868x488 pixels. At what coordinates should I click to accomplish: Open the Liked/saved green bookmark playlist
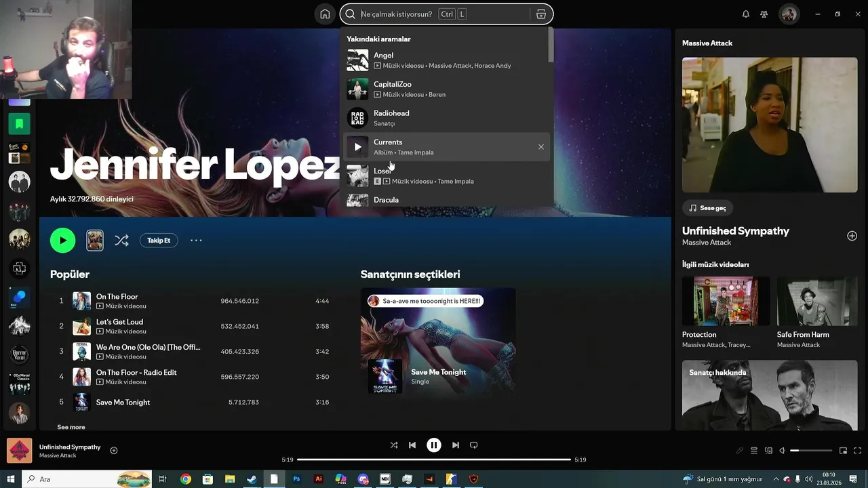point(19,124)
